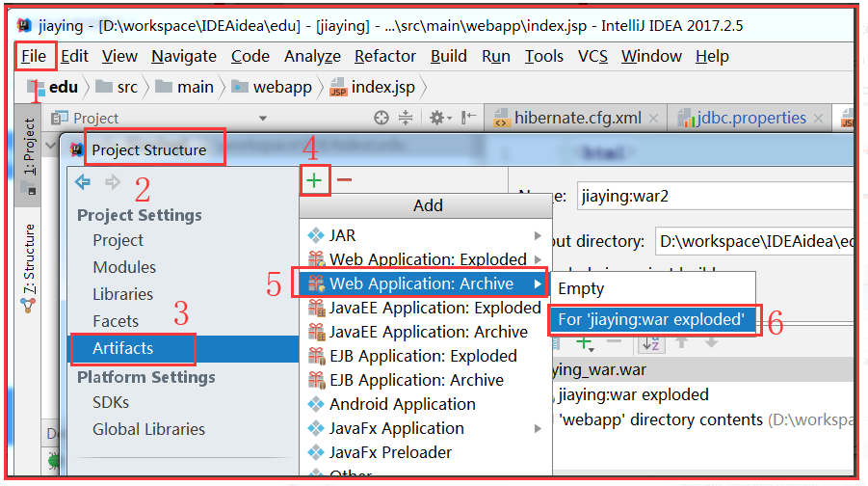Screen dimensions: 868x486
Task: Choose JavaFx Application in Add menu
Action: pyautogui.click(x=426, y=428)
